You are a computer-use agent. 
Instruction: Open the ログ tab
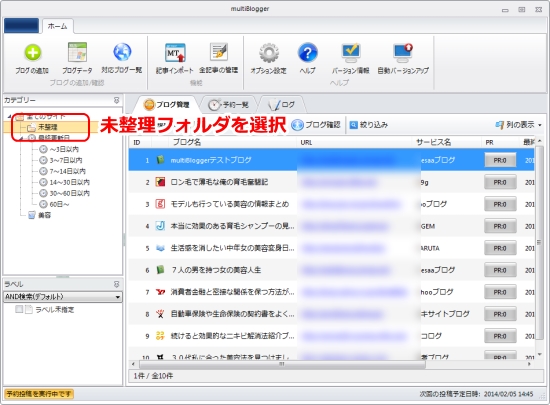(x=281, y=104)
